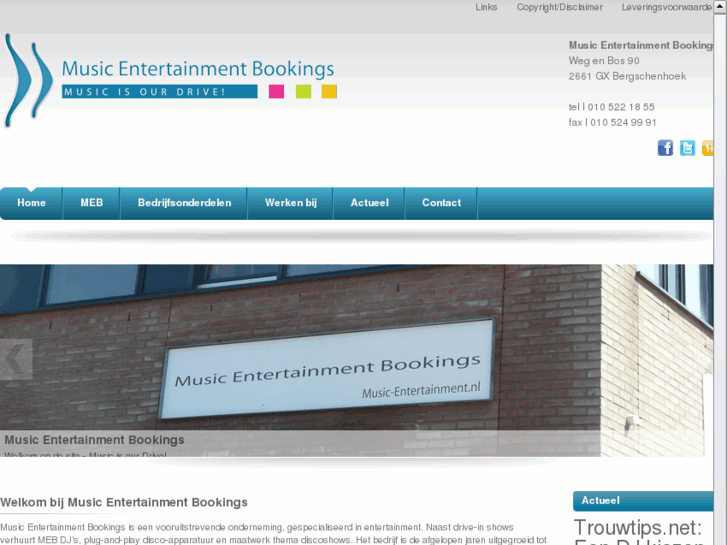Image resolution: width=727 pixels, height=545 pixels.
Task: Open the Contact menu item
Action: point(441,203)
